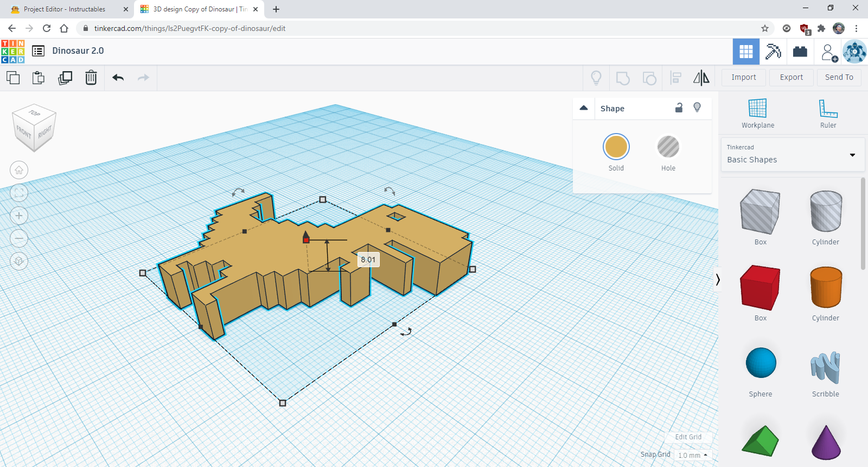This screenshot has height=467, width=868.
Task: Switch to the 3D design Copy of Dinosaur tab
Action: (x=199, y=9)
